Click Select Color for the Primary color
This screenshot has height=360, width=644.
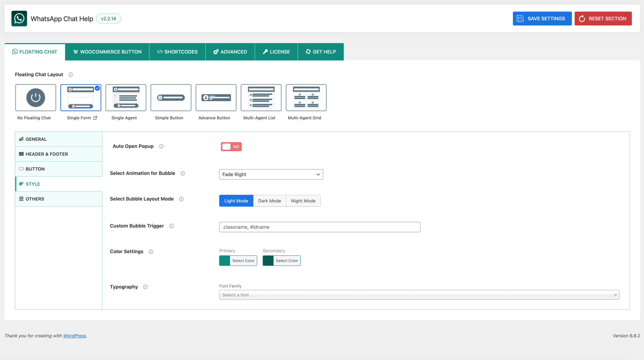(x=244, y=261)
